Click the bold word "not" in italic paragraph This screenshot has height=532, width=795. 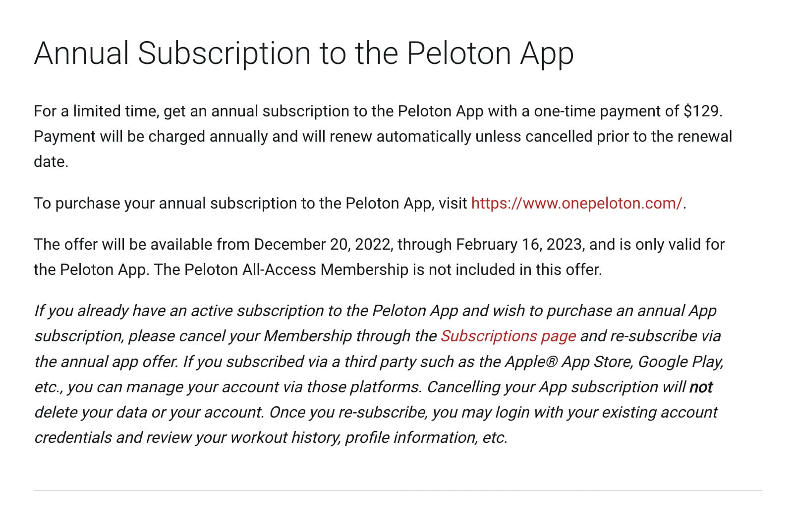click(x=701, y=387)
